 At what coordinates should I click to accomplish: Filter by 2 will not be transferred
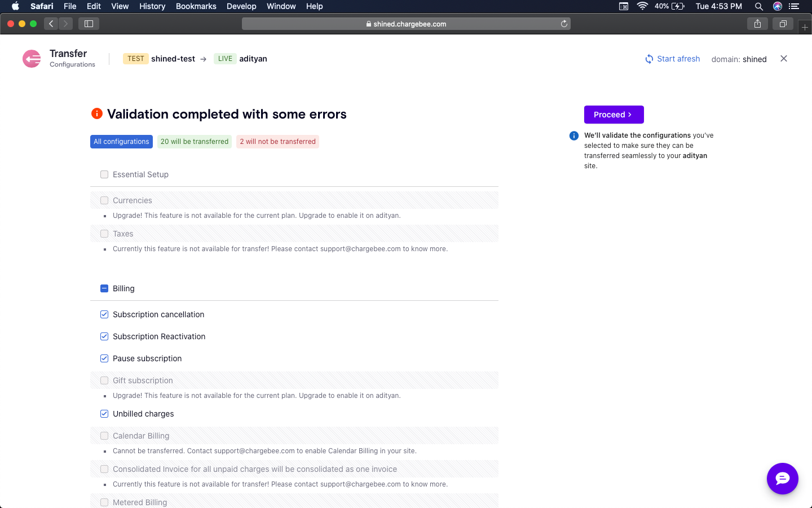point(277,142)
